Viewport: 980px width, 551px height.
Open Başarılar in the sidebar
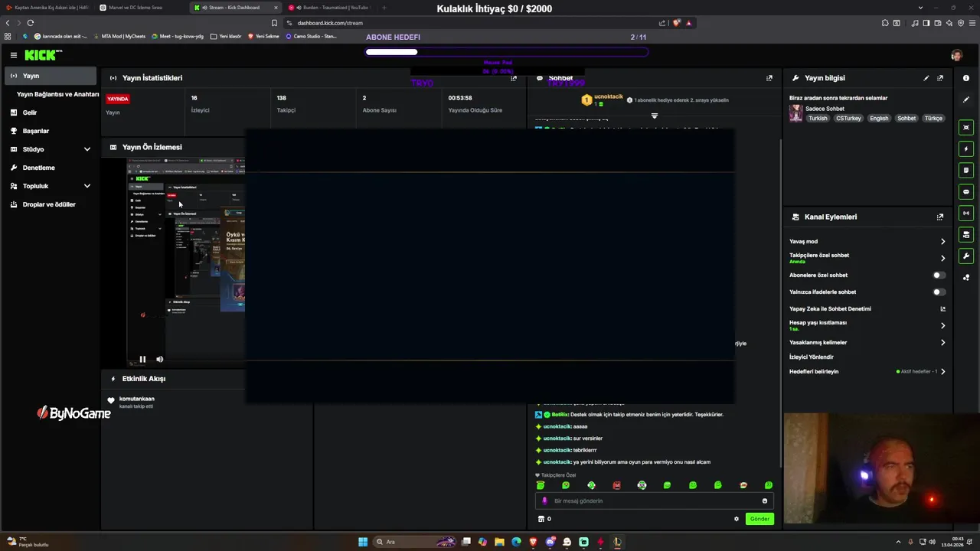coord(51,131)
